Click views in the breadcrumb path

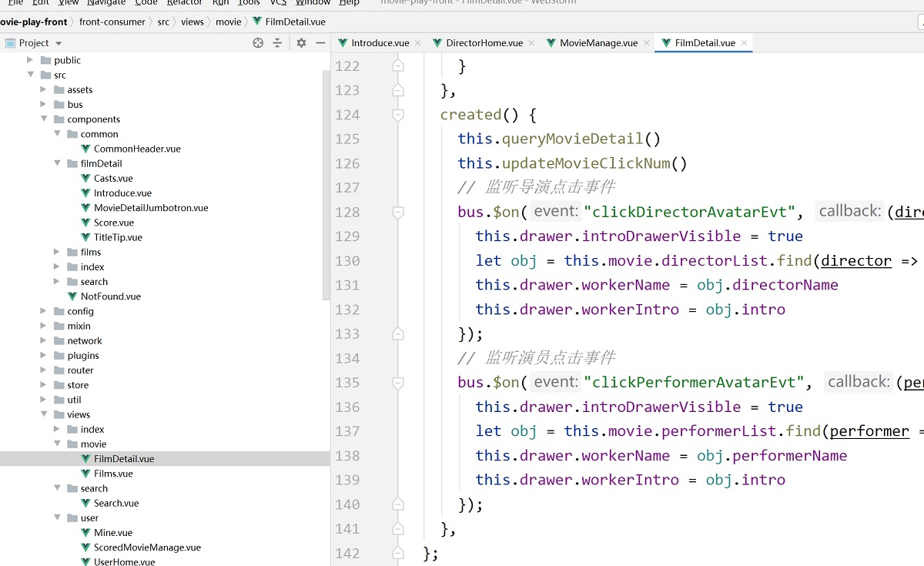192,22
